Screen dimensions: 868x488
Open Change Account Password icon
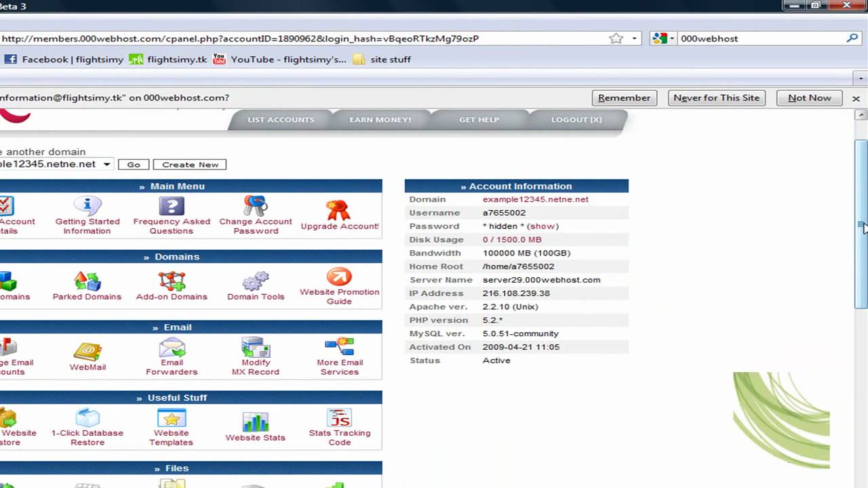pyautogui.click(x=256, y=205)
